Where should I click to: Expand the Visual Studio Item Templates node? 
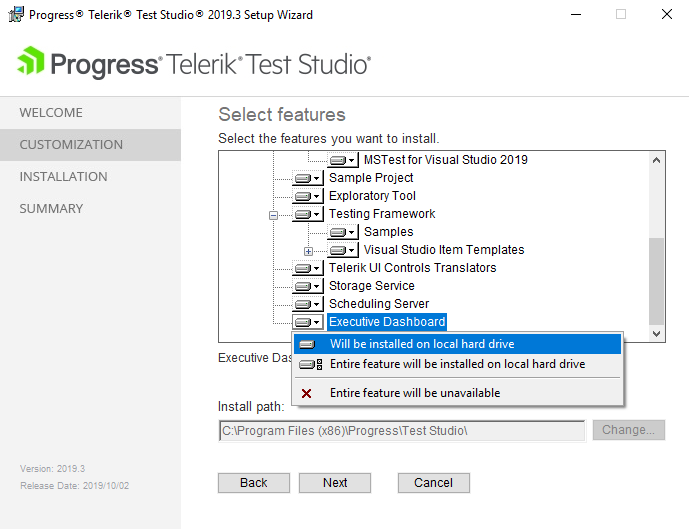coord(308,251)
